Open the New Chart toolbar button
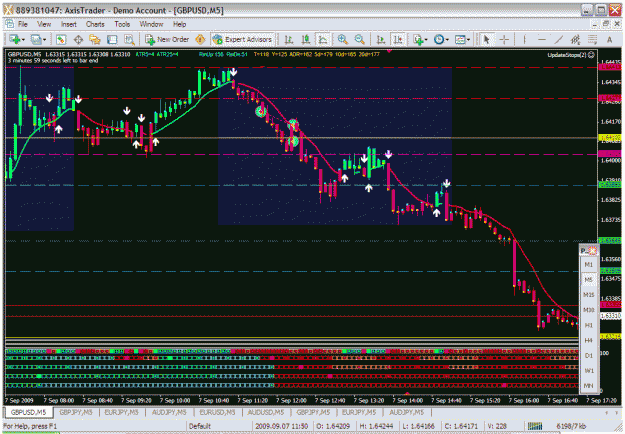Viewport: 625px width, 434px height. pos(17,39)
